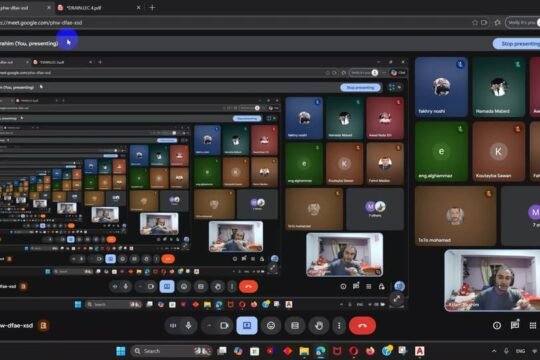Screen dimensions: 540x360
Task: Toggle the camera in the main bottom bar
Action: click(224, 326)
